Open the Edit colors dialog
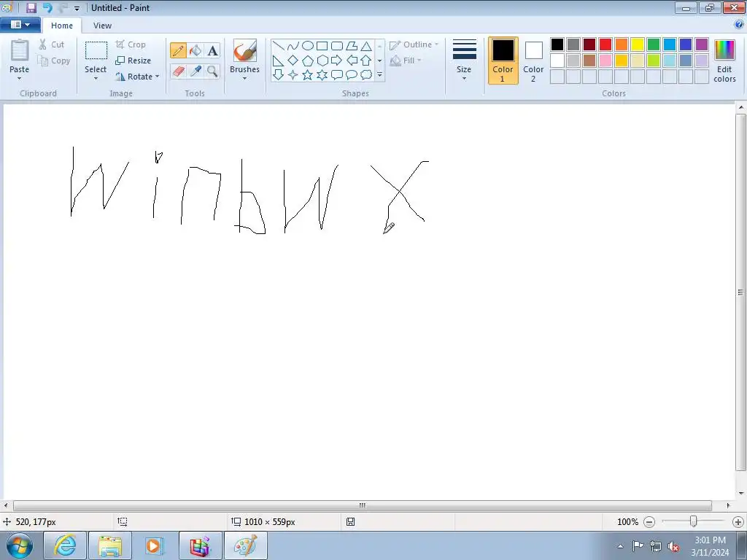Image resolution: width=747 pixels, height=560 pixels. click(724, 61)
